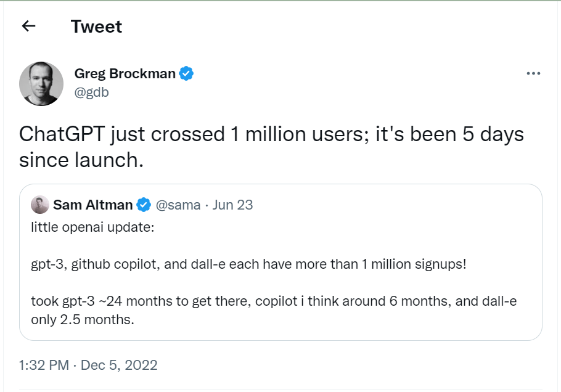
Task: Open the @gdb handle link
Action: coord(92,92)
